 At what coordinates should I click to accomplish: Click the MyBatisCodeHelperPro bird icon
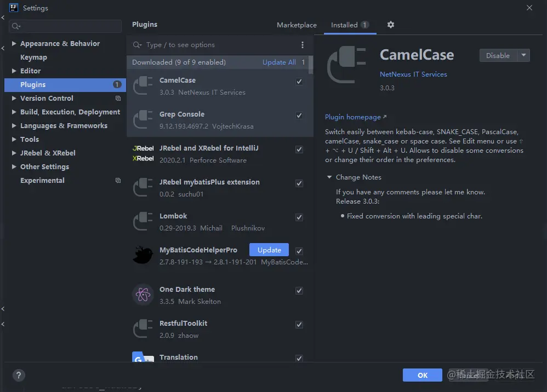pyautogui.click(x=143, y=255)
